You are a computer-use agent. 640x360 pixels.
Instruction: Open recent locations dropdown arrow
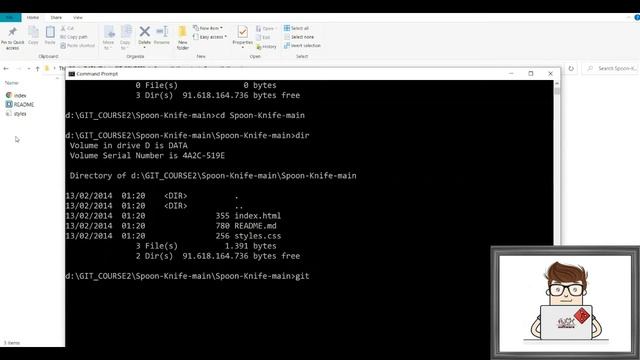point(28,69)
